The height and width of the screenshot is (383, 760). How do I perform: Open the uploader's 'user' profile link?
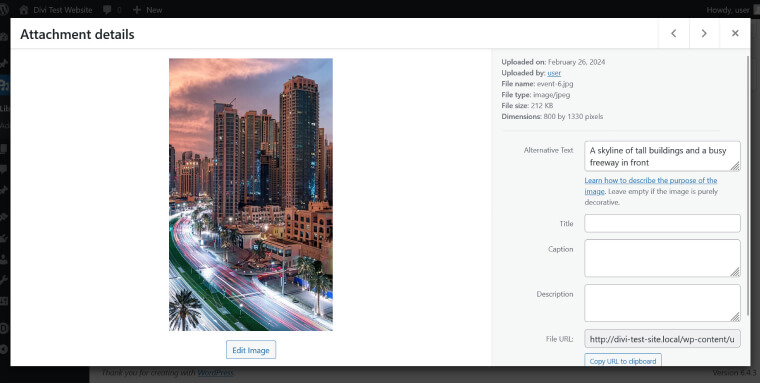554,73
